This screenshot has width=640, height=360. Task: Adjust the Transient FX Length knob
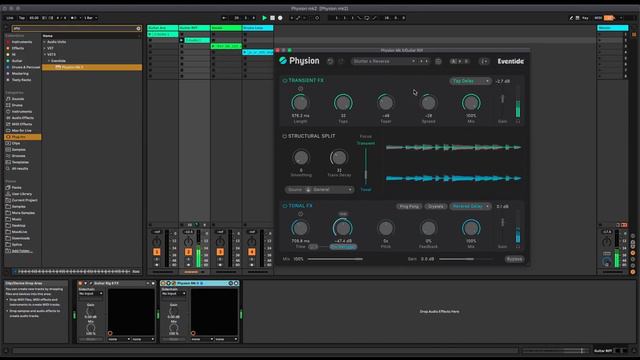(300, 103)
